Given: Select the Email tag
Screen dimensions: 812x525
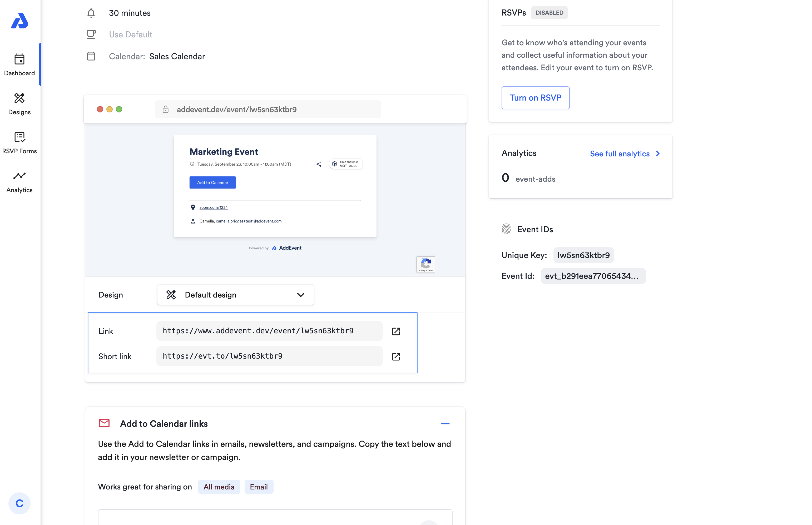Looking at the screenshot, I should coord(258,487).
